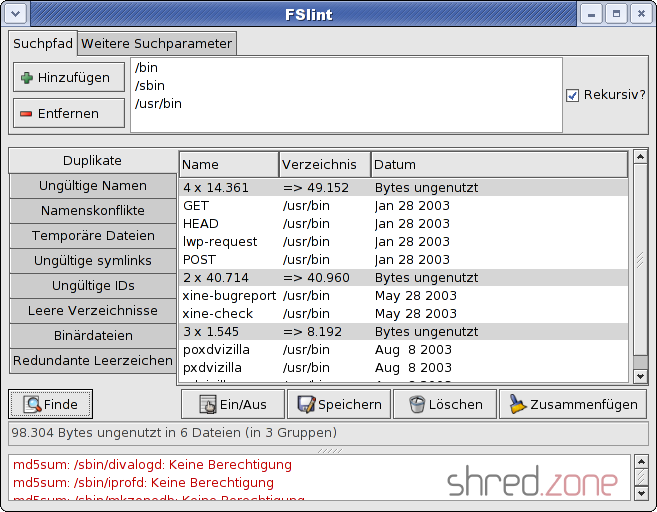Start the search with the Finde button

(x=51, y=404)
